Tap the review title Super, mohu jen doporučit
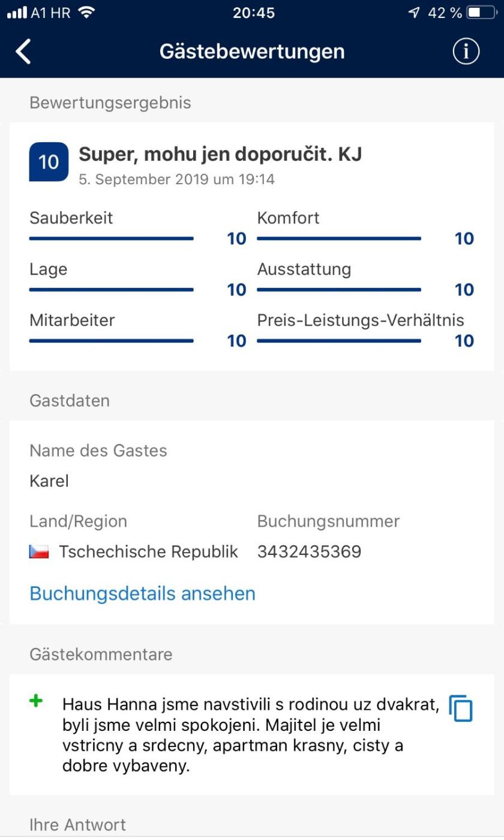Screen dimensions: 504x840 (220, 154)
